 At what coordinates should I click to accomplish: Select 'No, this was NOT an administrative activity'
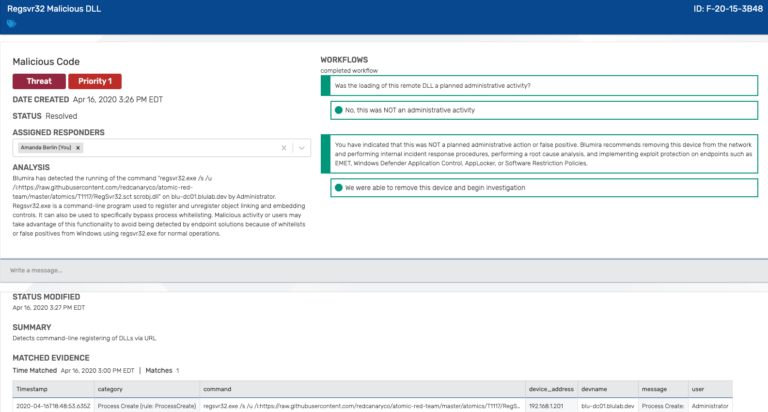[x=544, y=110]
